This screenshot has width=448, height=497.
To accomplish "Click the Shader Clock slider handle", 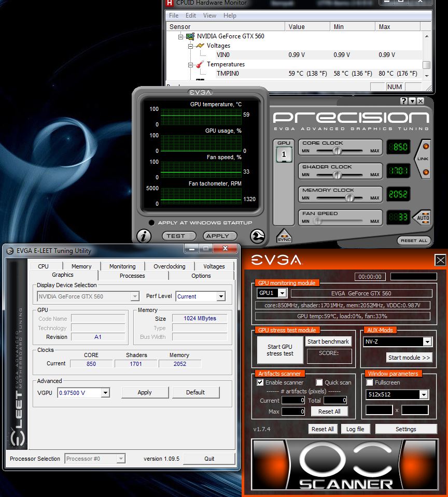I will click(337, 175).
